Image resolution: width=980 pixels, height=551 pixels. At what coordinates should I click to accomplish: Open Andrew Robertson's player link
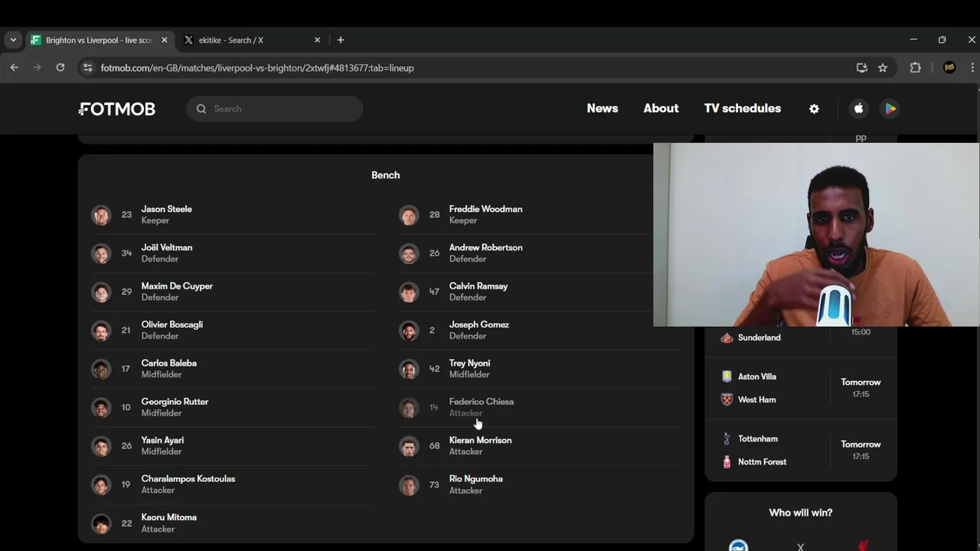click(485, 248)
